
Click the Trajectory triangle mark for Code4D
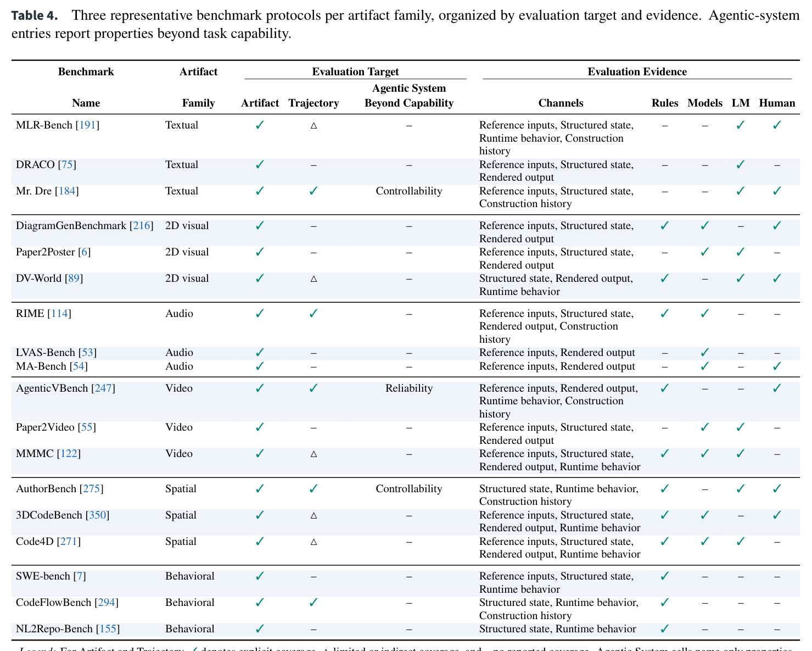[313, 542]
